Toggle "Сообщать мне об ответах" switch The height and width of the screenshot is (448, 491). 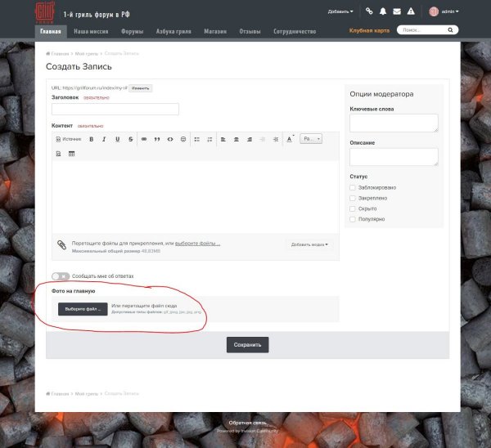(60, 276)
